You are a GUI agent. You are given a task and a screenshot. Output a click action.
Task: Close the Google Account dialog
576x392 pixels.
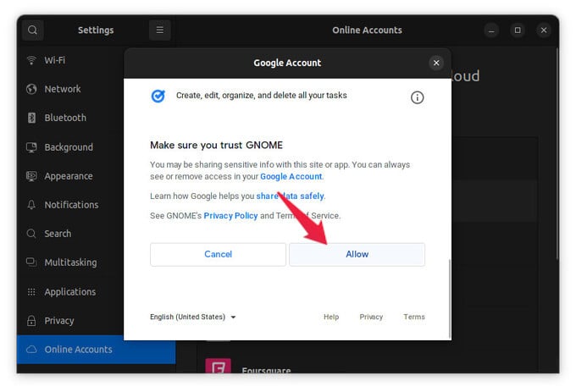[x=436, y=63]
